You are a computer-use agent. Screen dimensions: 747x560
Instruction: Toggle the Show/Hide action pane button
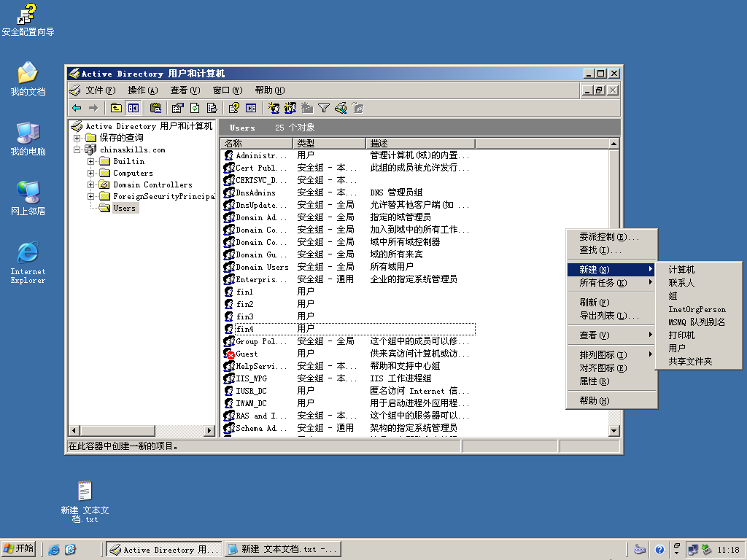251,108
